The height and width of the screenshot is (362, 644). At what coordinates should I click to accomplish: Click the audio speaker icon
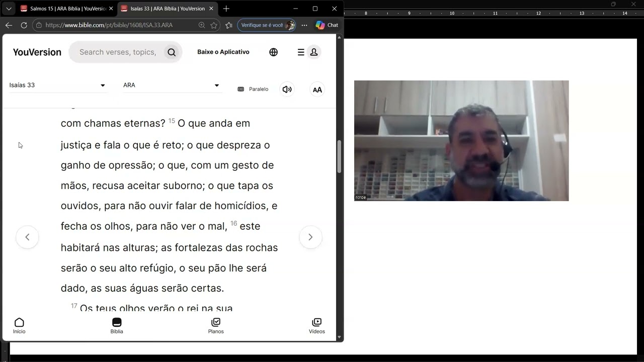pyautogui.click(x=287, y=89)
